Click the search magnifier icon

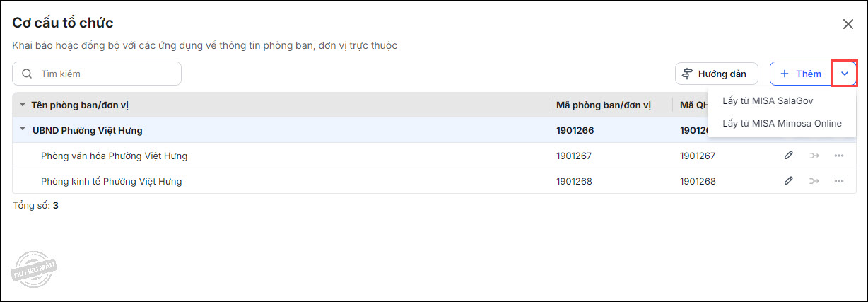(x=27, y=74)
